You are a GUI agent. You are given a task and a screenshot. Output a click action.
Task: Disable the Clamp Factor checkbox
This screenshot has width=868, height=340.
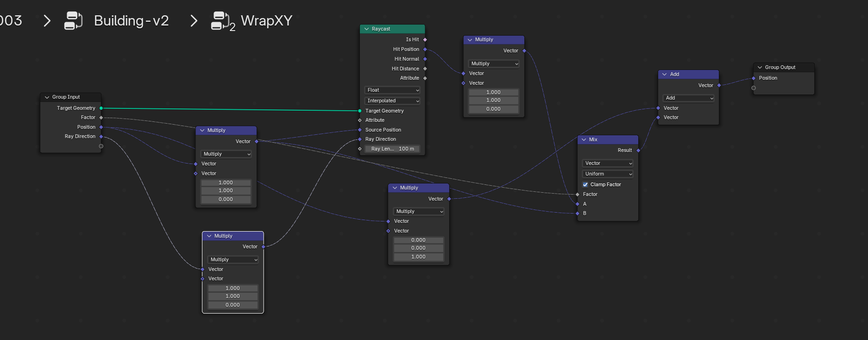[x=585, y=185]
